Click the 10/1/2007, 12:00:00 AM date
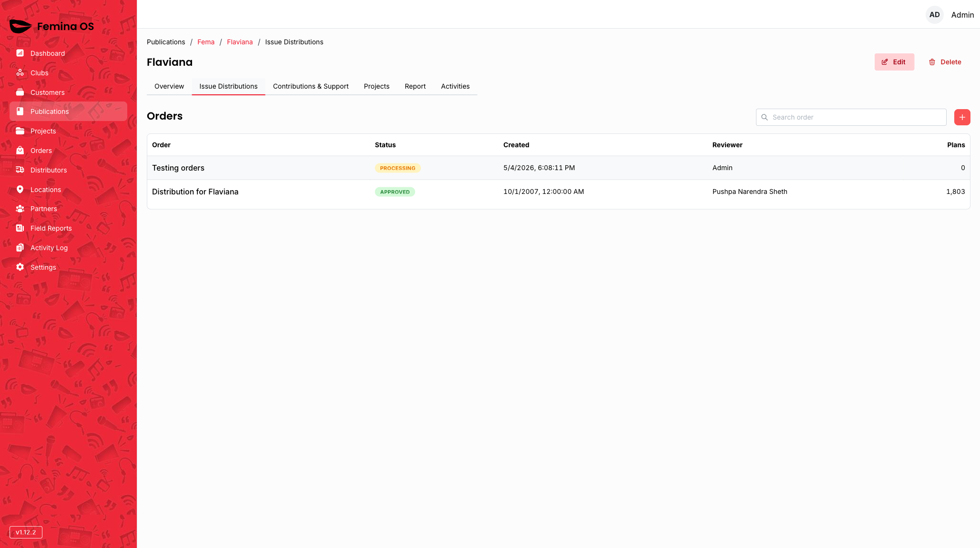 [543, 192]
